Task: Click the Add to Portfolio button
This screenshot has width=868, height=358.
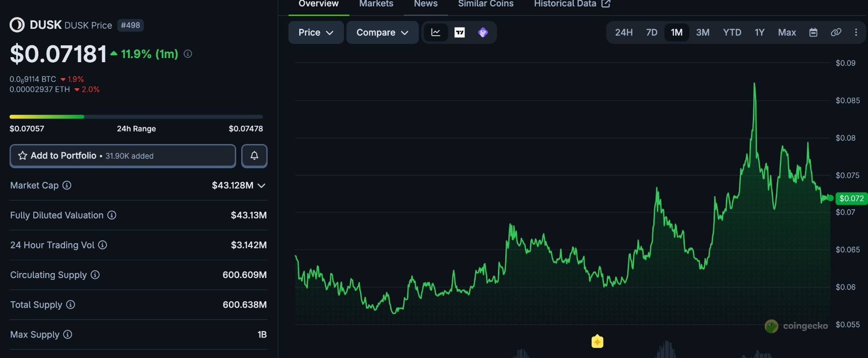Action: tap(123, 156)
